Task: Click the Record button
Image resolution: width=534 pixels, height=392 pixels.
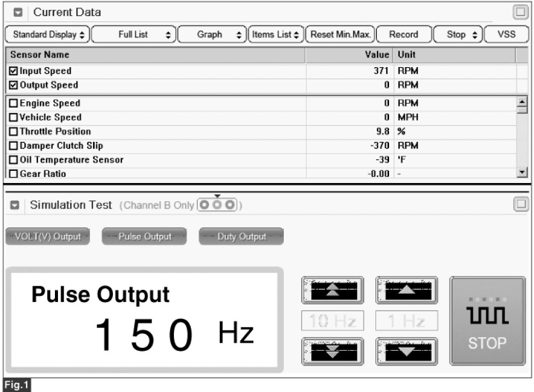Action: pyautogui.click(x=403, y=35)
